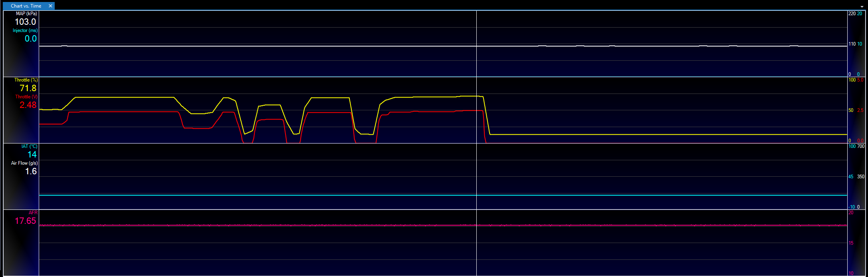Click the Injector value reading 0.0
Viewport: 868px width, 277px height.
(30, 39)
